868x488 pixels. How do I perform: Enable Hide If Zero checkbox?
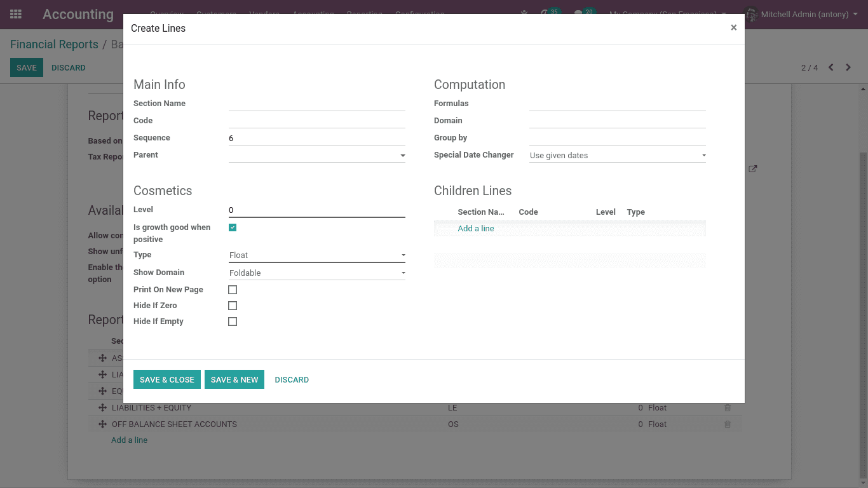[x=233, y=306]
